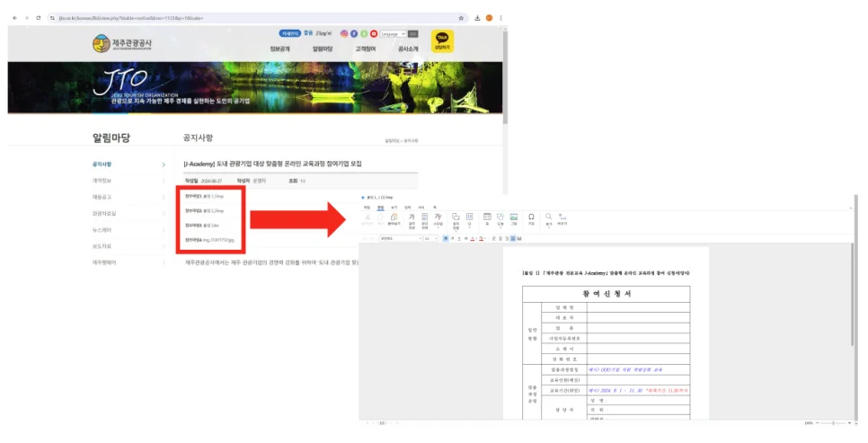Switch to the 보기 tab in the editor
Screen dimensions: 868x443
pos(394,208)
